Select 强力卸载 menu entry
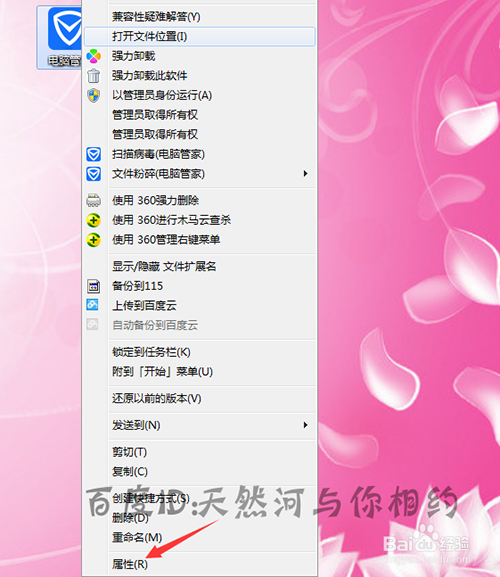 200,56
